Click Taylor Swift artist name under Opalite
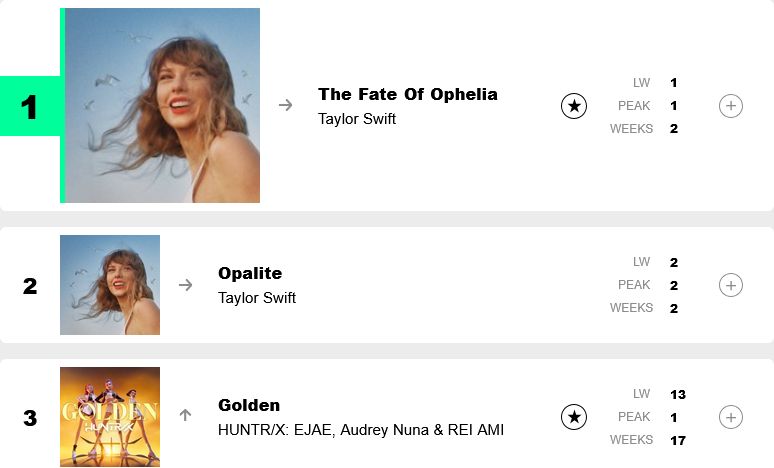The width and height of the screenshot is (774, 468). coord(257,298)
